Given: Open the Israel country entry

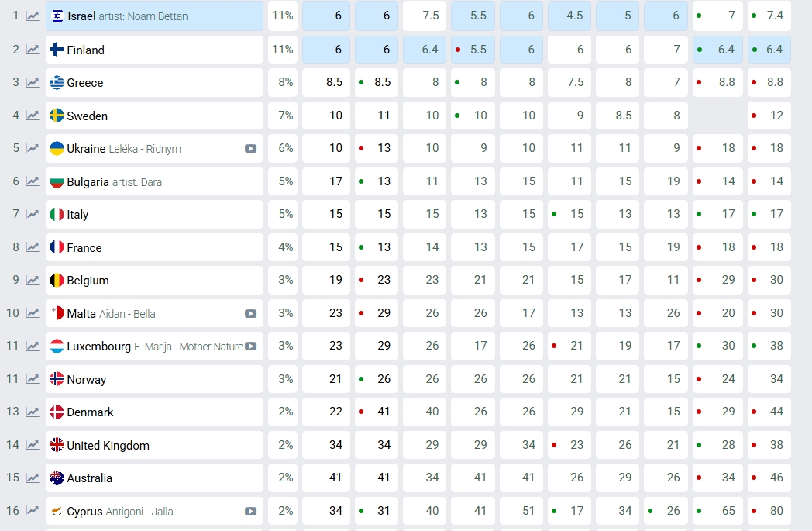Looking at the screenshot, I should tap(81, 16).
